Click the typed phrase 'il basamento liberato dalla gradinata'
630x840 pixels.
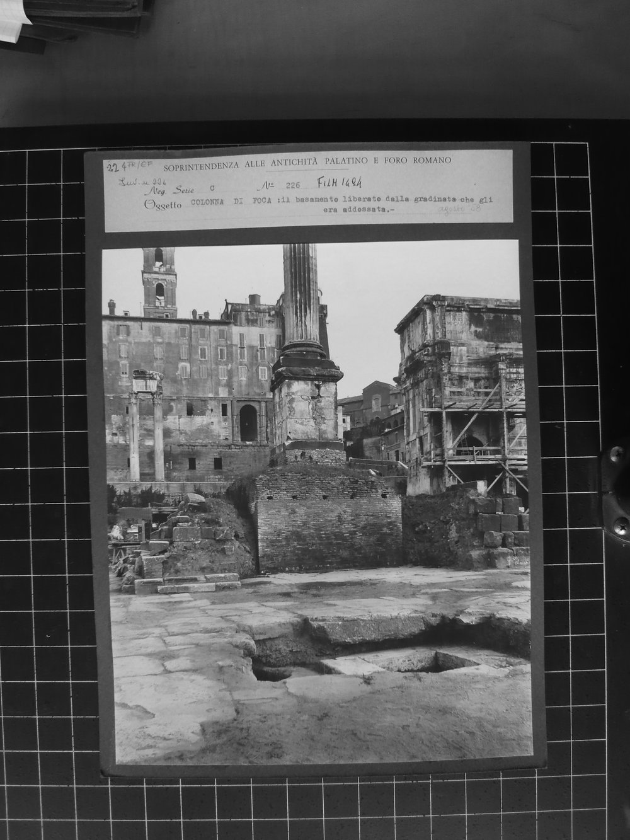(x=368, y=200)
